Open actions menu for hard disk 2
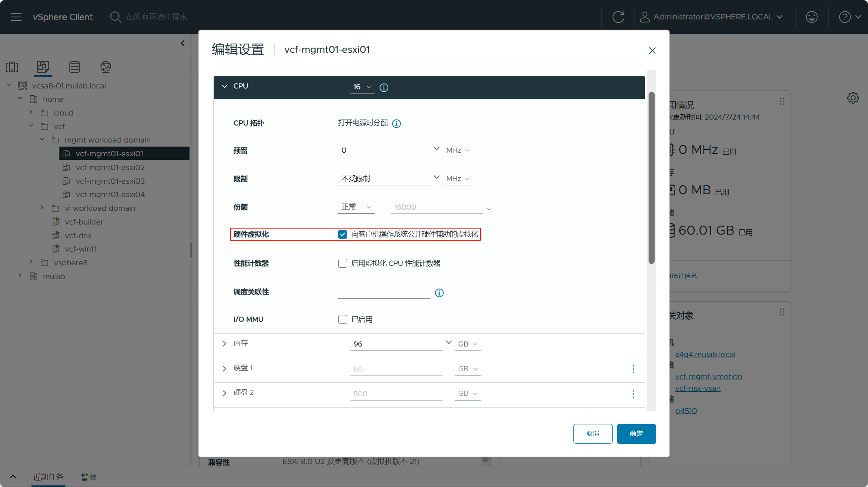Image resolution: width=868 pixels, height=487 pixels. [633, 394]
